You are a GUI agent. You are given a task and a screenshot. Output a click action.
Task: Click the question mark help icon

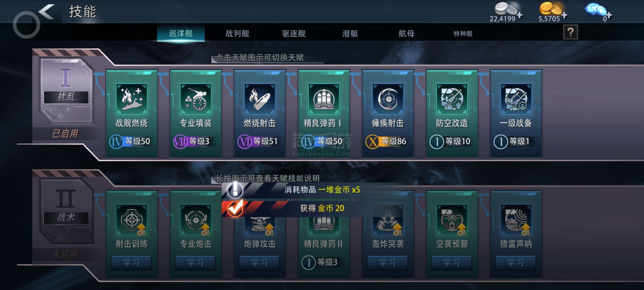coord(570,32)
